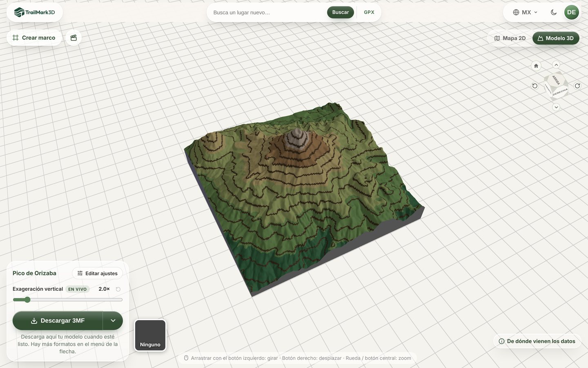588x368 pixels.
Task: Click the ARRIBA face of the view cube
Action: pyautogui.click(x=556, y=79)
